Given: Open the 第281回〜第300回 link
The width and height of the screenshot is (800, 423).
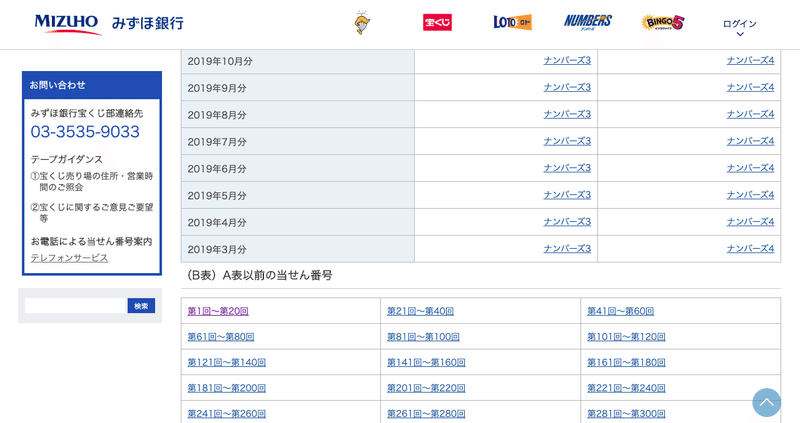Looking at the screenshot, I should (626, 414).
